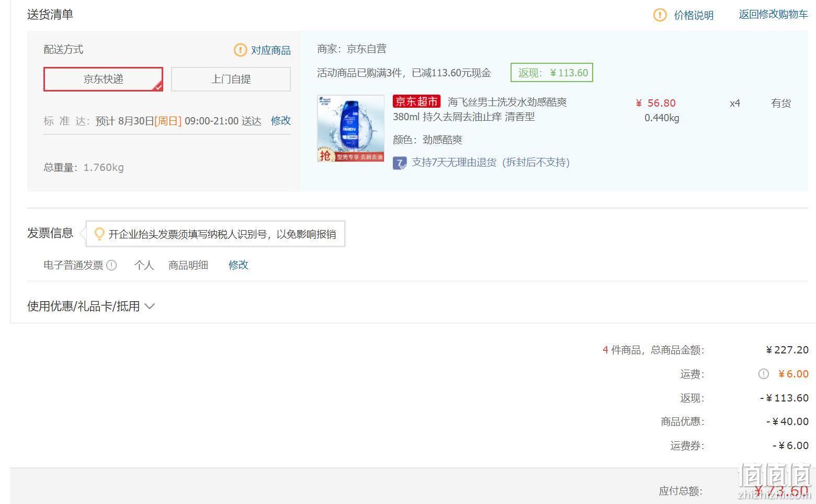Click the price explanation warning icon

point(660,15)
